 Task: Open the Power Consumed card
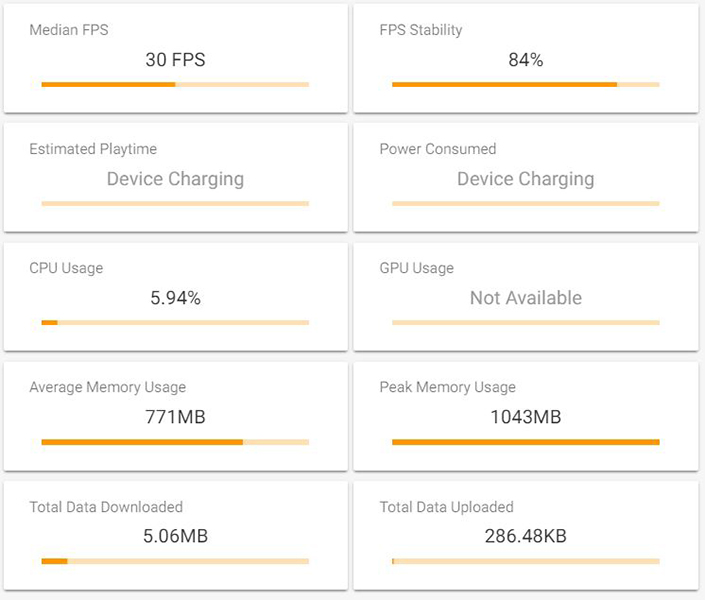526,178
